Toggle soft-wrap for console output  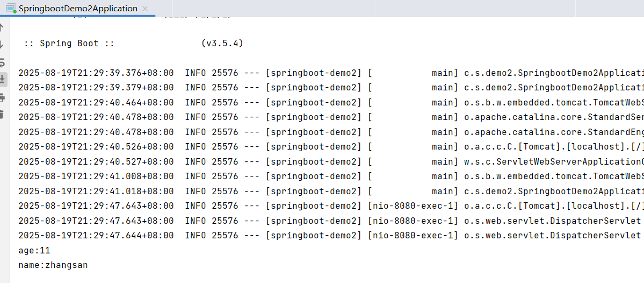[2, 62]
